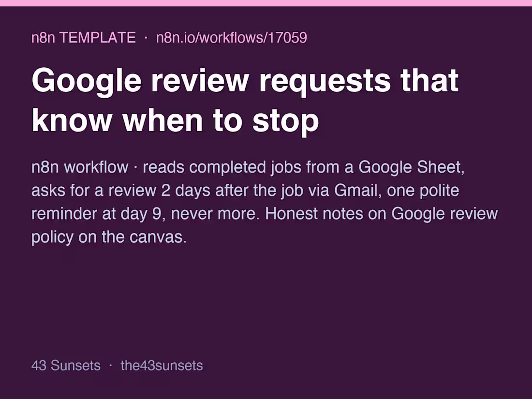Viewport: 532px width, 399px height.
Task: Click the pink progress bar at top
Action: [266, 3]
